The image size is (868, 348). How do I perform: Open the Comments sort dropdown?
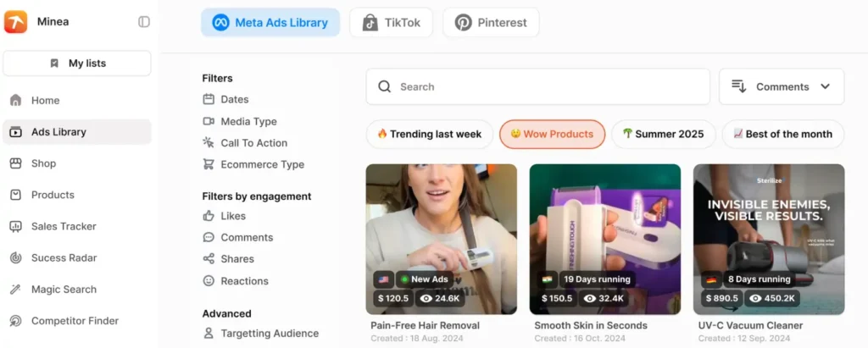pos(781,86)
